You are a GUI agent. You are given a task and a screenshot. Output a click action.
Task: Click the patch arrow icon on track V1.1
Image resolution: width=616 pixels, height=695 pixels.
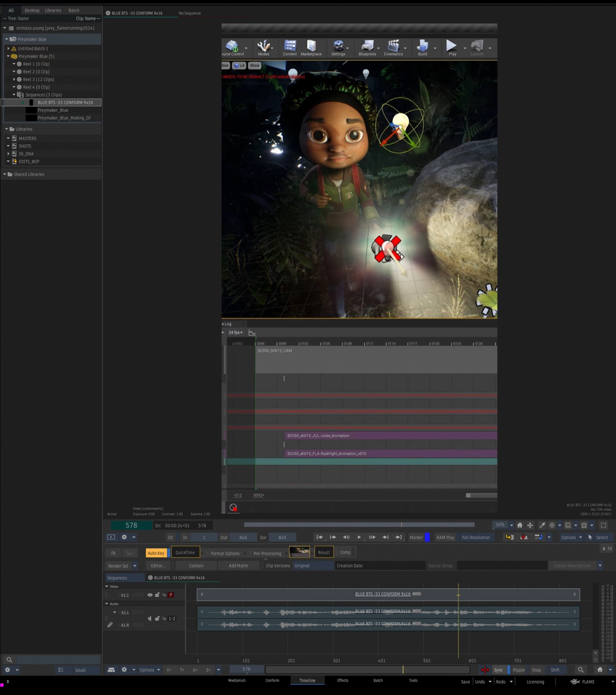pos(164,595)
